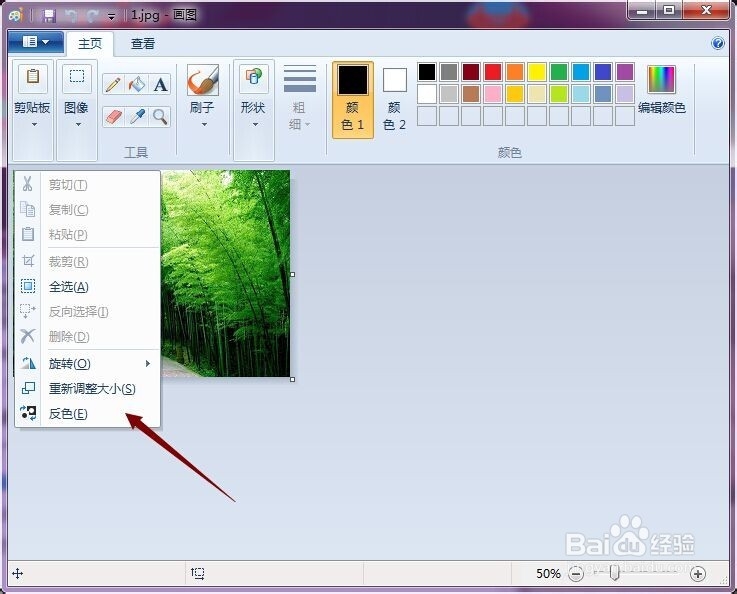The height and width of the screenshot is (594, 737).
Task: Expand the Rotate submenu arrow
Action: point(148,363)
